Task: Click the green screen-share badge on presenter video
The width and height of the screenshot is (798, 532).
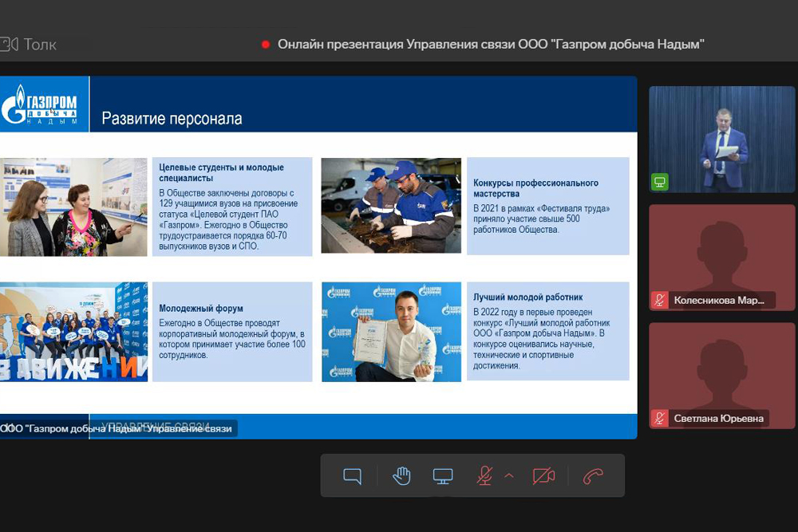Action: click(660, 182)
